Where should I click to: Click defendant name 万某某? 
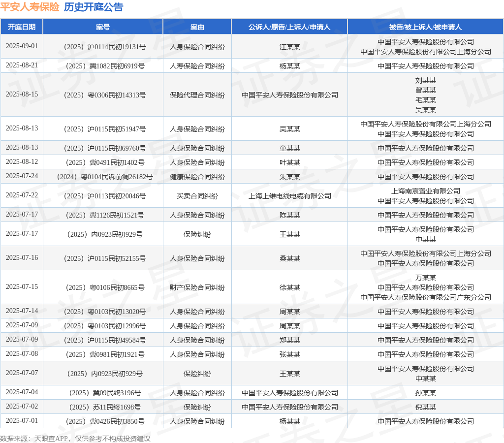(x=426, y=278)
